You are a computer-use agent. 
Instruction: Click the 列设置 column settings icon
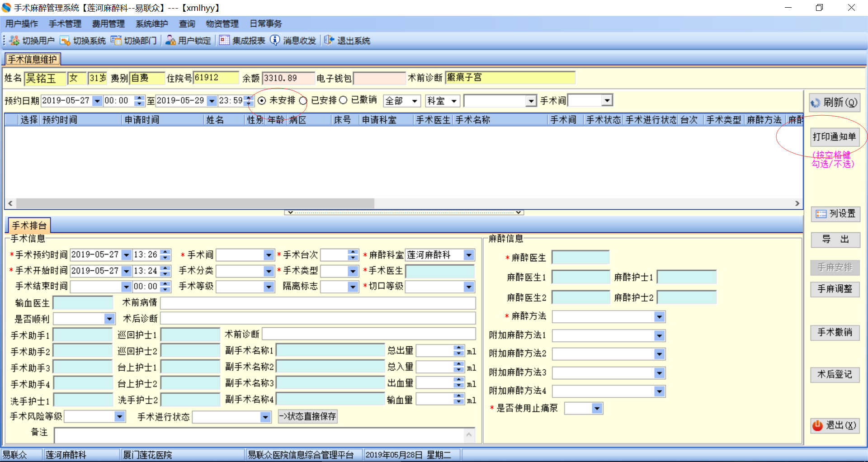pyautogui.click(x=821, y=214)
